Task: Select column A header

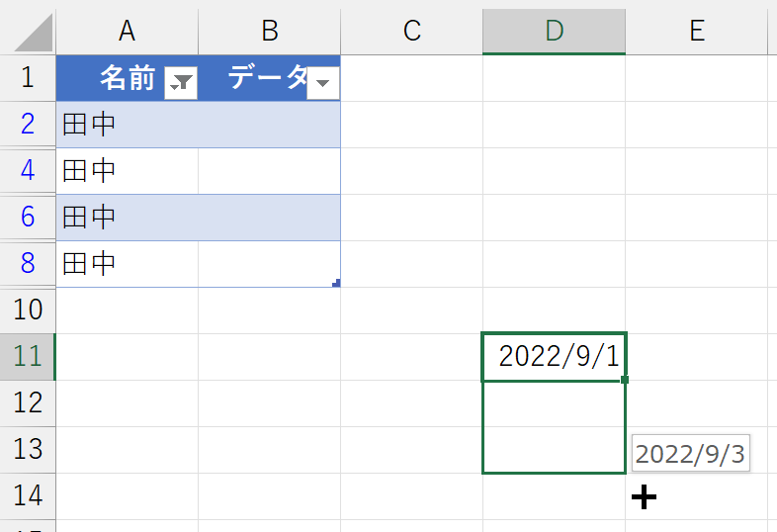Action: [127, 31]
